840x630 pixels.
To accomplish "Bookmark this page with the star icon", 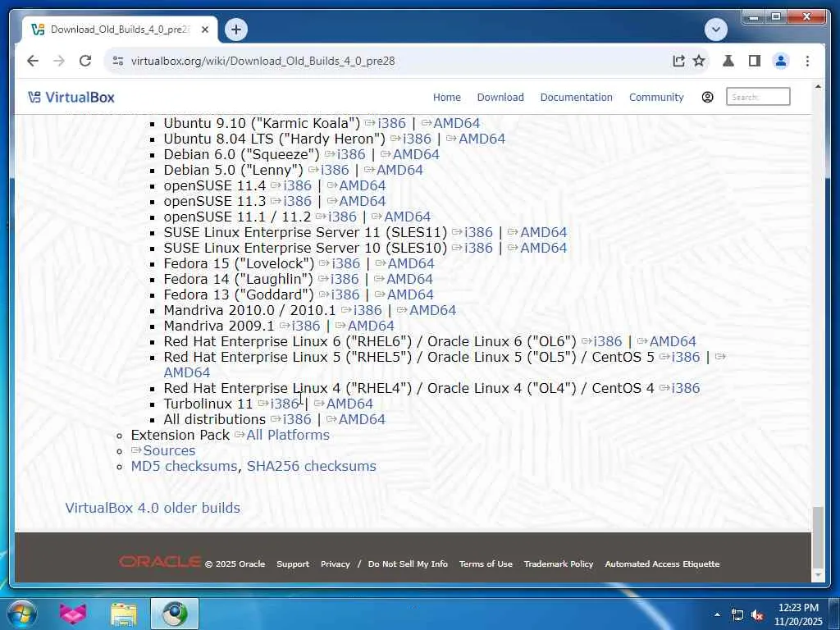I will 699,61.
